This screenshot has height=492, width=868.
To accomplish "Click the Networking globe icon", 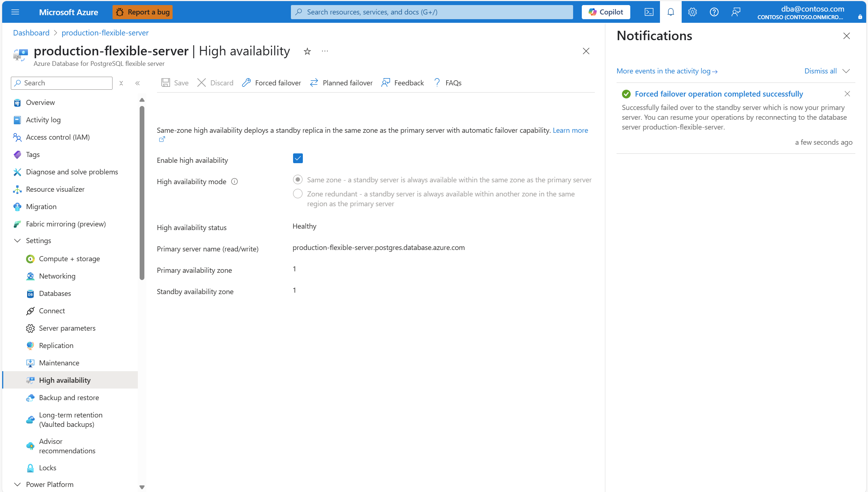I will [30, 276].
